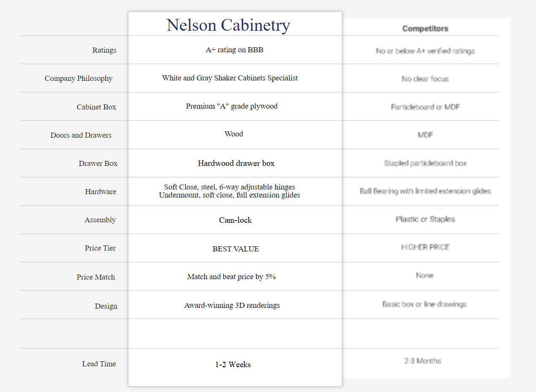Click the Doors and Drawers label
This screenshot has height=392, width=536.
pos(81,135)
